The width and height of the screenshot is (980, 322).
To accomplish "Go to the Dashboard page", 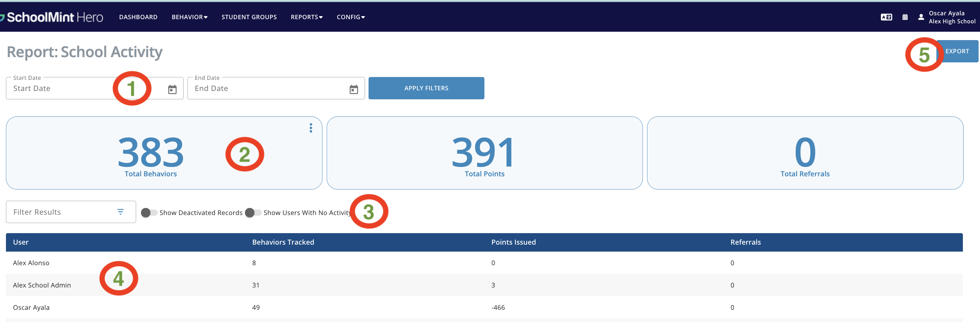I will [x=138, y=17].
